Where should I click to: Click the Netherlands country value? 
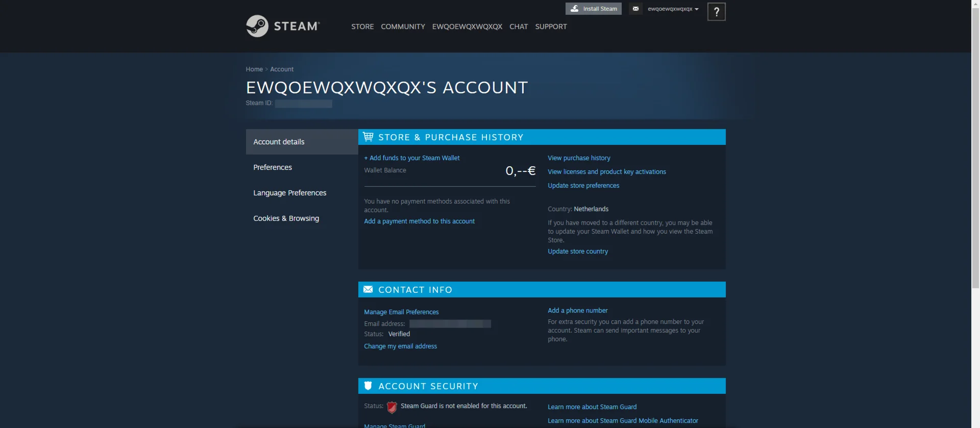click(x=591, y=209)
